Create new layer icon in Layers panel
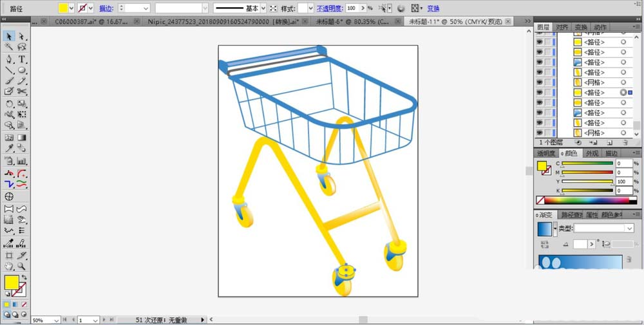 610,143
